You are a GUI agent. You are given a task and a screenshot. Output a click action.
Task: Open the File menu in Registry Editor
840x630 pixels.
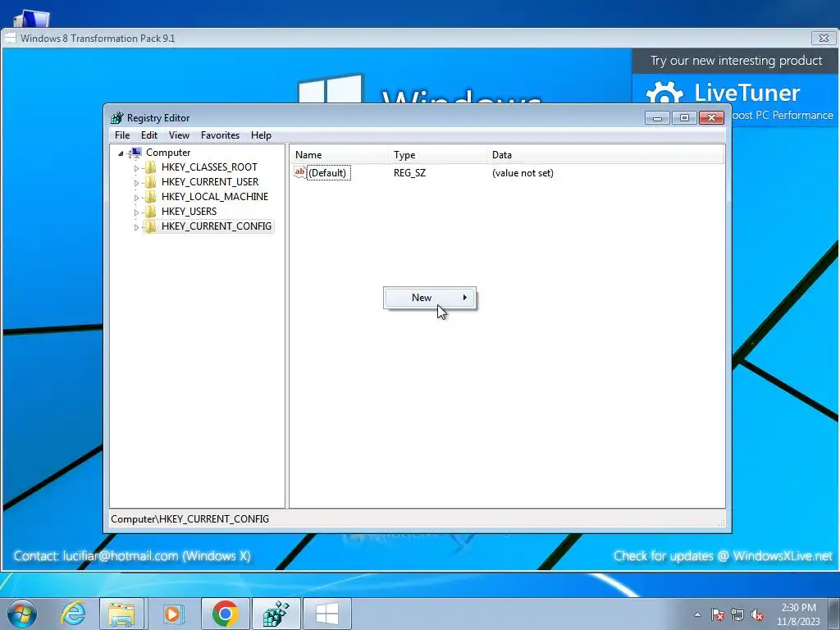coord(122,135)
